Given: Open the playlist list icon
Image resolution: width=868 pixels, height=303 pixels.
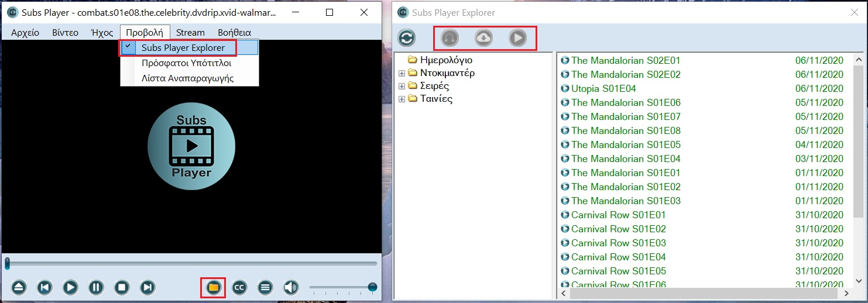Looking at the screenshot, I should 265,287.
